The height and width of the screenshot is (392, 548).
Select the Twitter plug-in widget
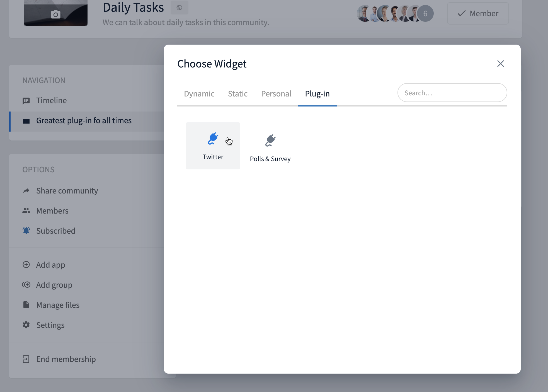coord(213,146)
